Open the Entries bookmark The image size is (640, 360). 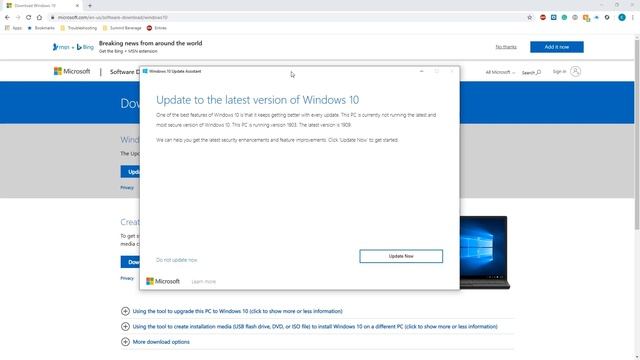157,28
